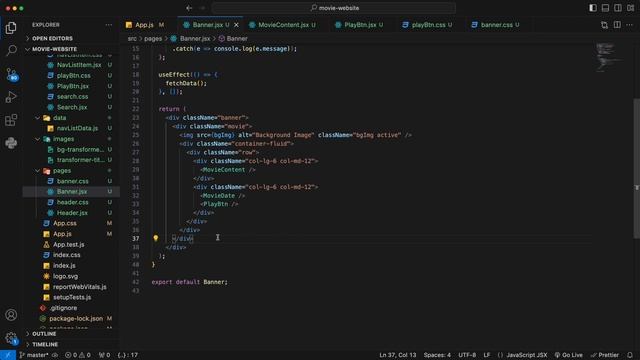Open header.css in pages folder

72,202
